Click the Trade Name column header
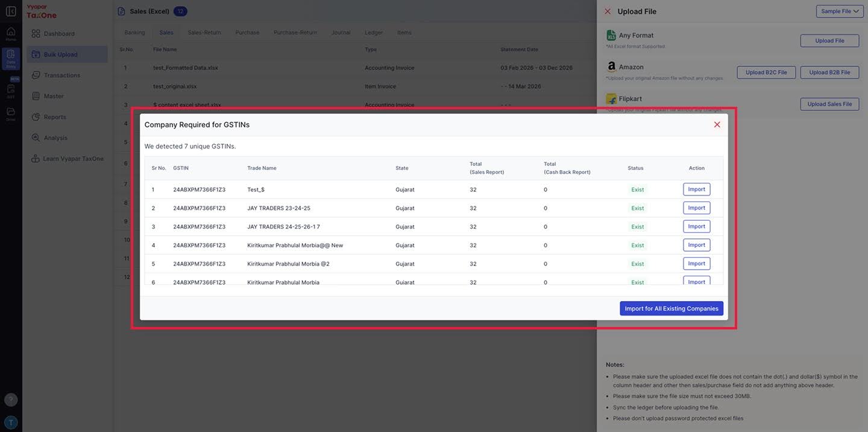This screenshot has width=868, height=432. [262, 168]
